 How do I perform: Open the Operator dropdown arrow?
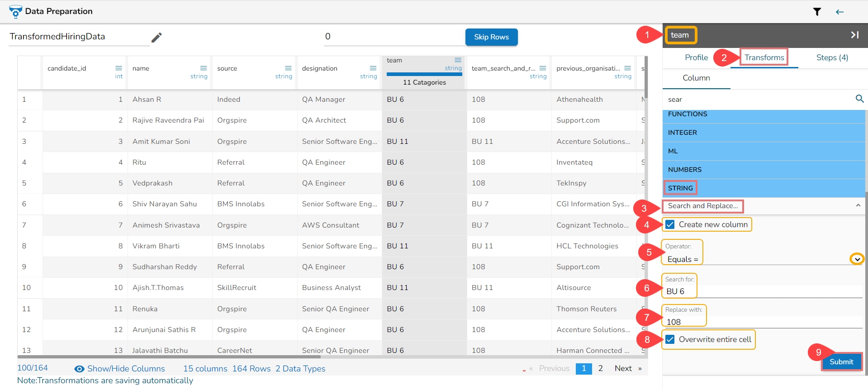coord(857,259)
